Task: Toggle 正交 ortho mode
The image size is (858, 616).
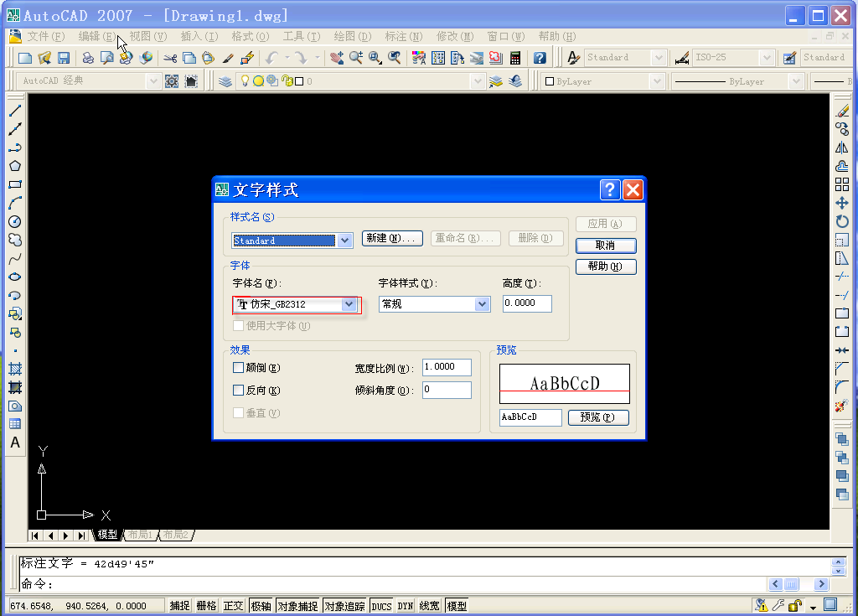Action: pos(233,606)
